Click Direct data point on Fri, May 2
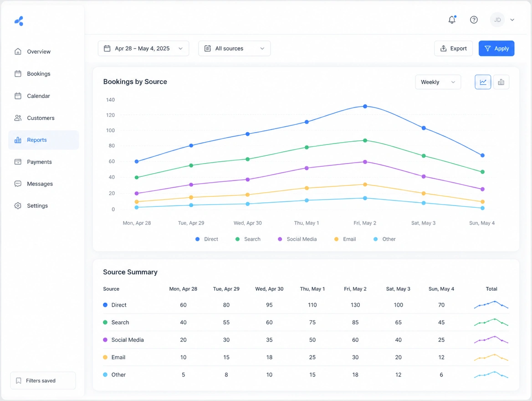Screen dimensions: 532x401 click(x=365, y=106)
